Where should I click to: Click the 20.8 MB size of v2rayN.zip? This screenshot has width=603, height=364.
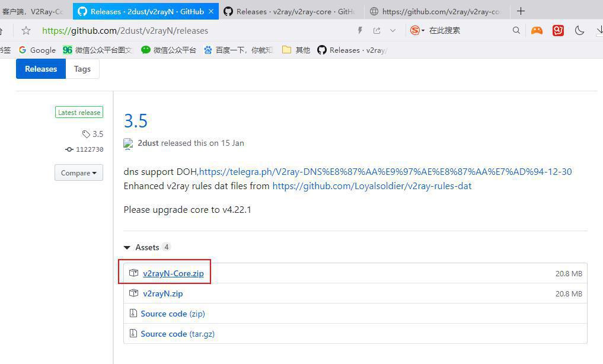coord(569,294)
